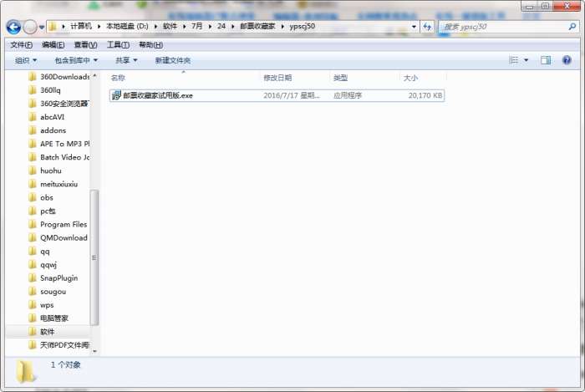
Task: Open recent pages dropdown next to Forward
Action: pos(42,27)
